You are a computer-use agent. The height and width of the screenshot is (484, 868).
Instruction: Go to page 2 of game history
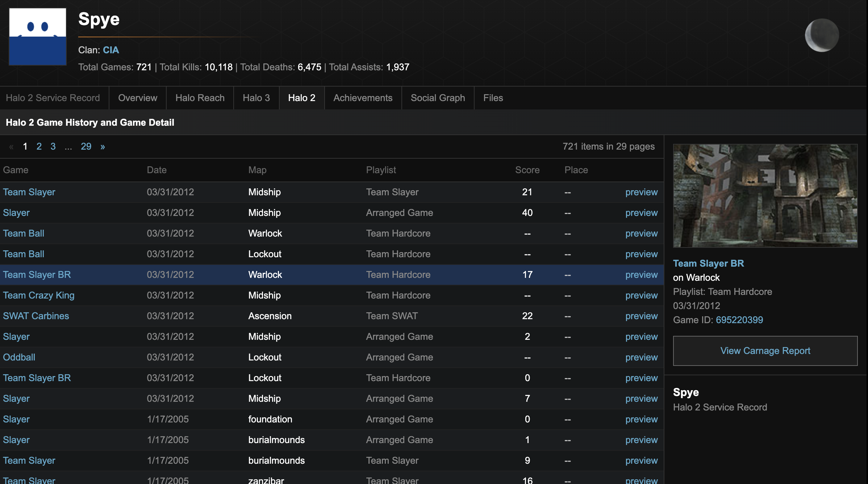click(39, 146)
